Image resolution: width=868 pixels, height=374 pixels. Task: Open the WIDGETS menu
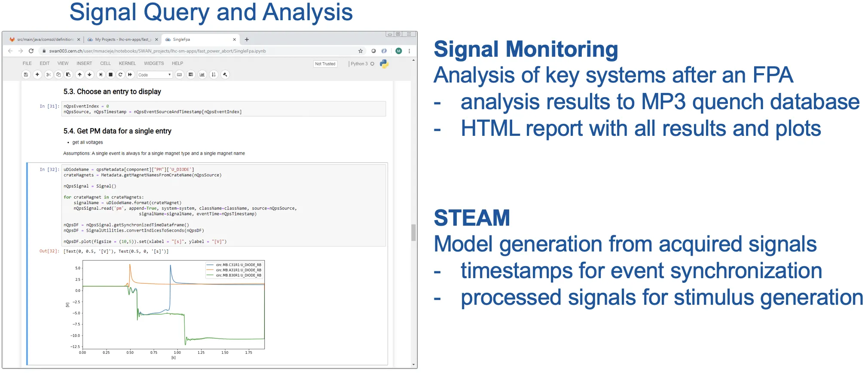click(154, 64)
